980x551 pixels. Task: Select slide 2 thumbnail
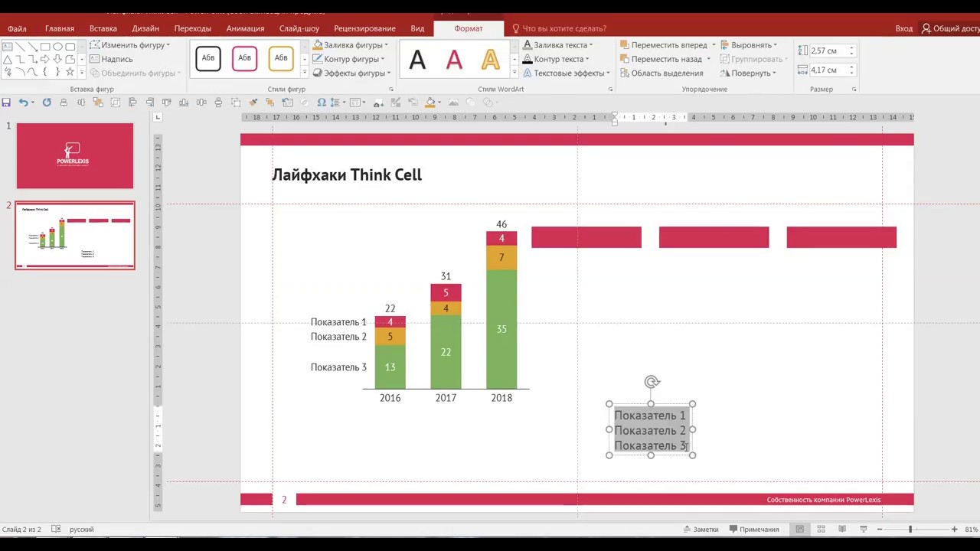75,236
